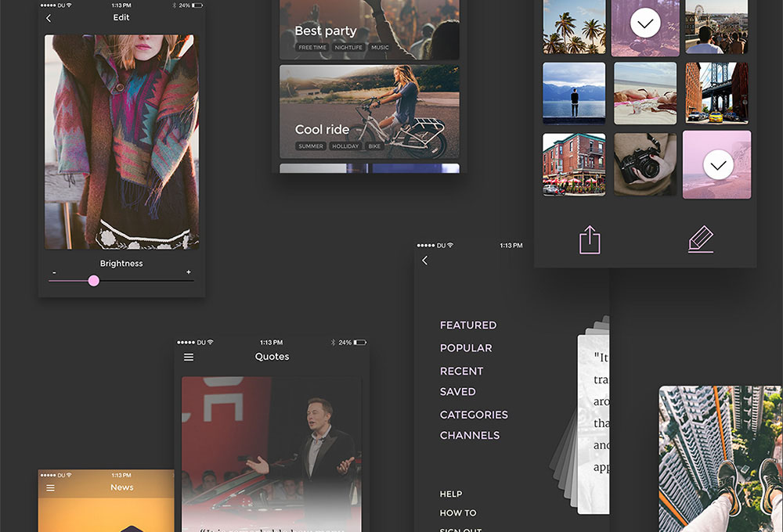This screenshot has width=783, height=532.
Task: Tap the battery indicator on Quotes screen
Action: click(x=360, y=343)
